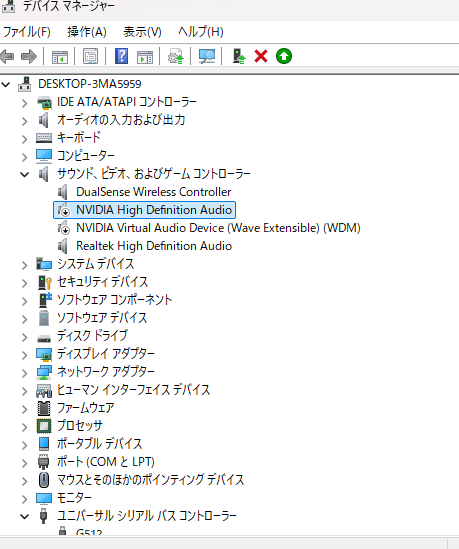459x549 pixels.
Task: Click the ファームウェア chip icon
Action: click(44, 408)
